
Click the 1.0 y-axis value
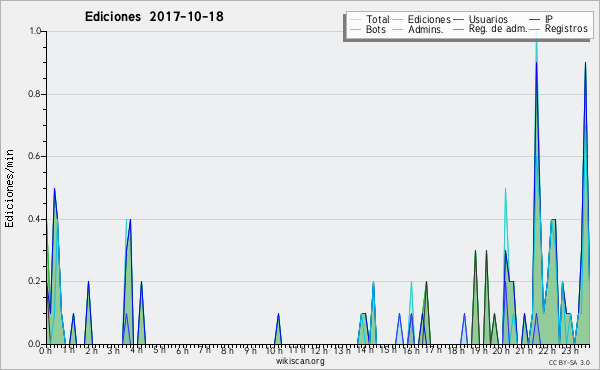[35, 31]
